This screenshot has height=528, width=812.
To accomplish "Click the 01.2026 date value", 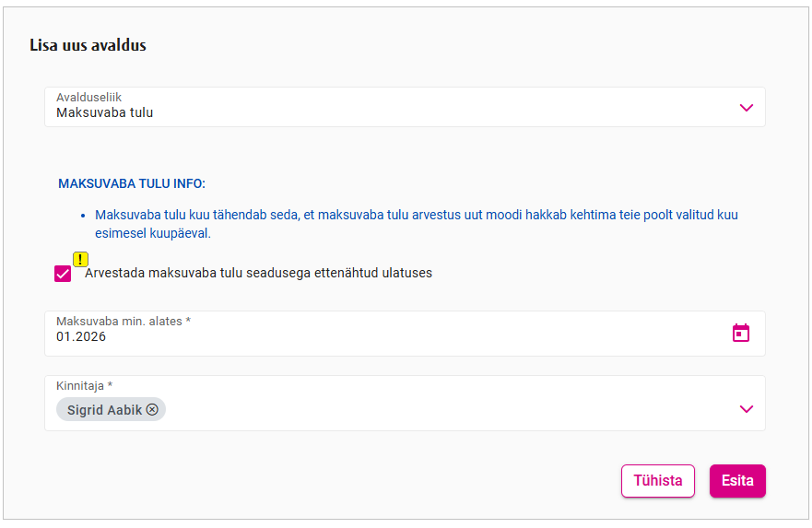I will [x=81, y=337].
